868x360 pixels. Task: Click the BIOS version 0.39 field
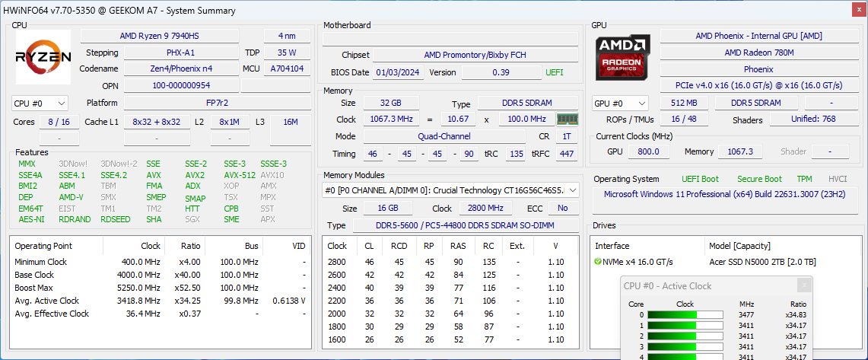(x=501, y=72)
